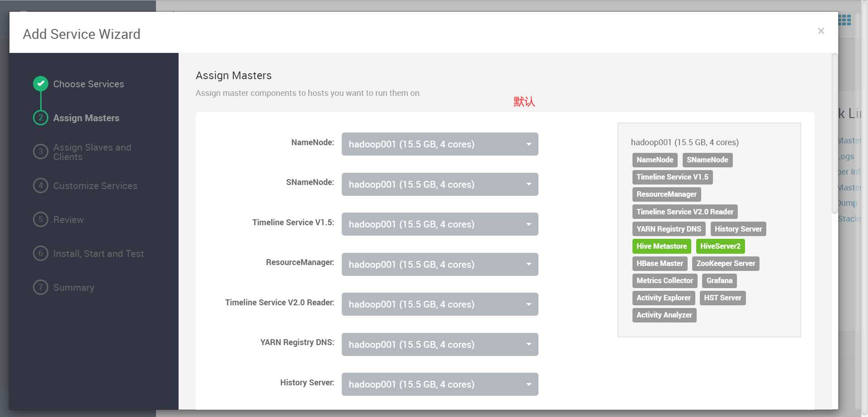Click the History Server: field label
Screen dimensions: 868x417
(x=307, y=383)
